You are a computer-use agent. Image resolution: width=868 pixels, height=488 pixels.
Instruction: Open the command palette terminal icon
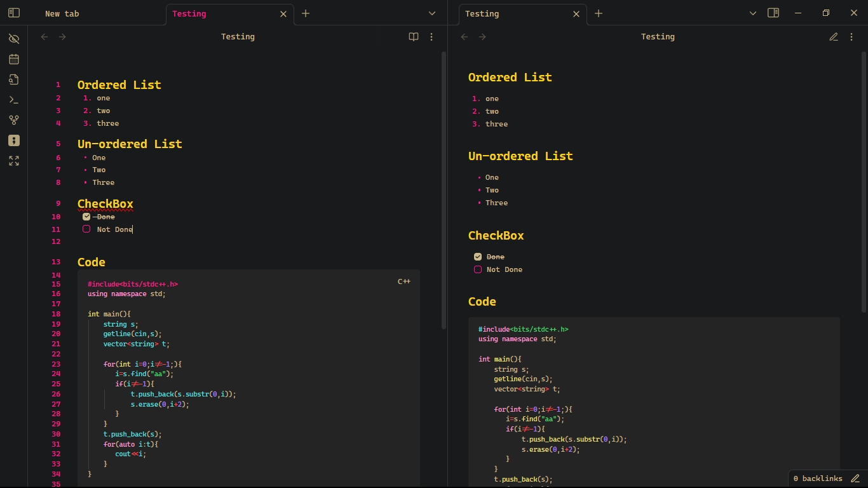[14, 100]
